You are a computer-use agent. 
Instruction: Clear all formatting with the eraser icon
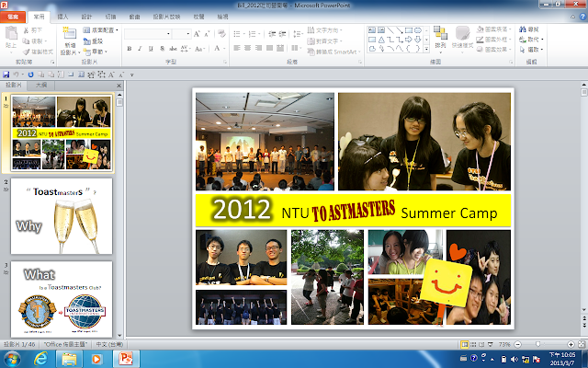tap(221, 34)
